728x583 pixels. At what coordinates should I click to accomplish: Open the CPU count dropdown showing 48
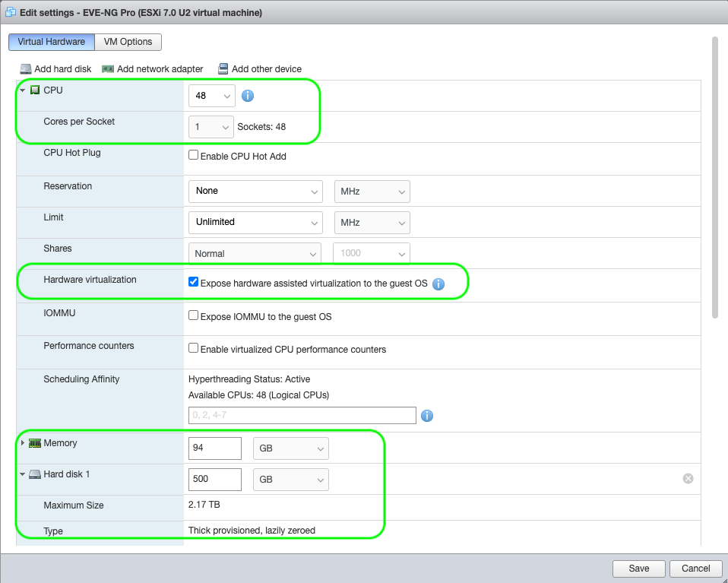coord(212,96)
